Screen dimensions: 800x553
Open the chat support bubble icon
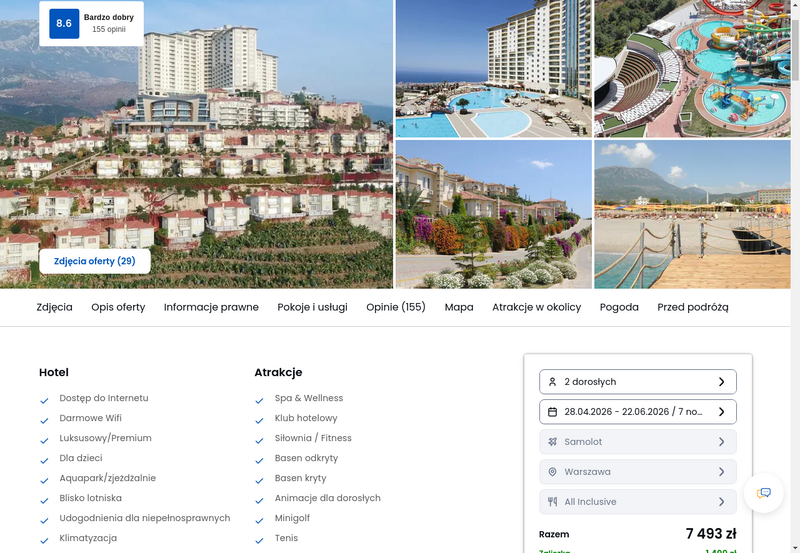pyautogui.click(x=763, y=493)
